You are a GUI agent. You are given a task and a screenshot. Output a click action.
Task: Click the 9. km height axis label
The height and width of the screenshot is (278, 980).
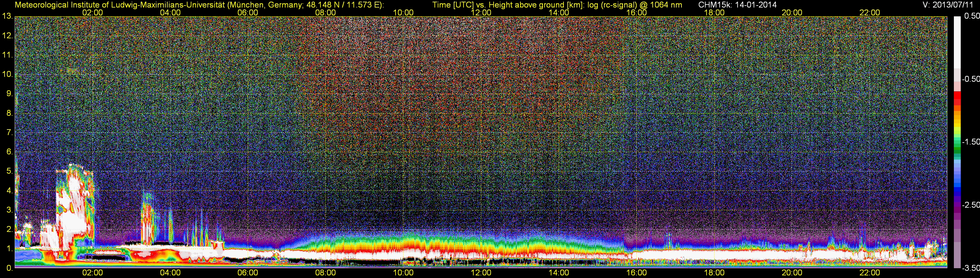point(9,94)
